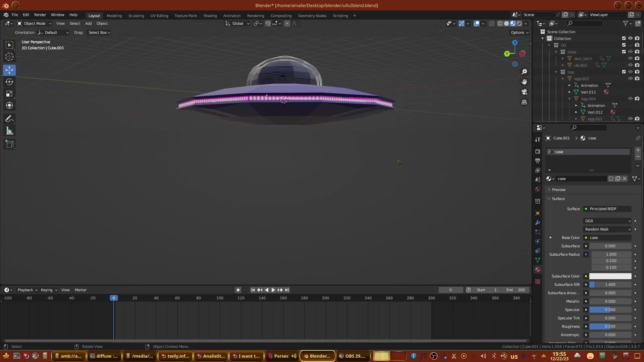Select the Rotate tool in toolbar
The width and height of the screenshot is (644, 362).
click(9, 82)
